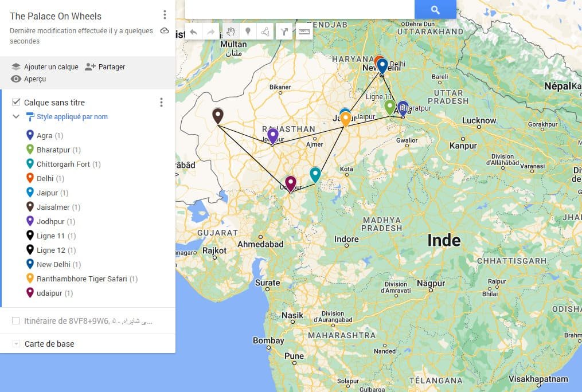582x392 pixels.
Task: Click the blue Jaipur pin in the layer list
Action: 30,193
